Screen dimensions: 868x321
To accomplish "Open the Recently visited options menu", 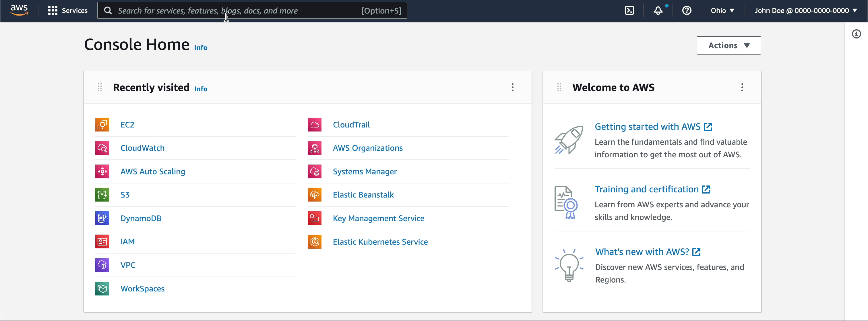I will (x=513, y=87).
